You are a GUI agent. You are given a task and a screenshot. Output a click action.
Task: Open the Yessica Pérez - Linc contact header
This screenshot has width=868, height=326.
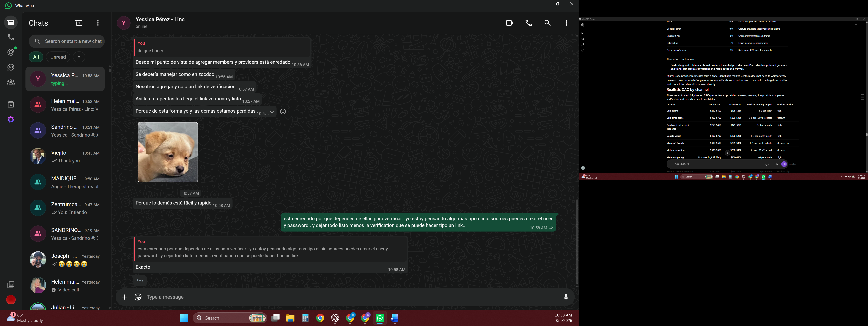tap(160, 23)
